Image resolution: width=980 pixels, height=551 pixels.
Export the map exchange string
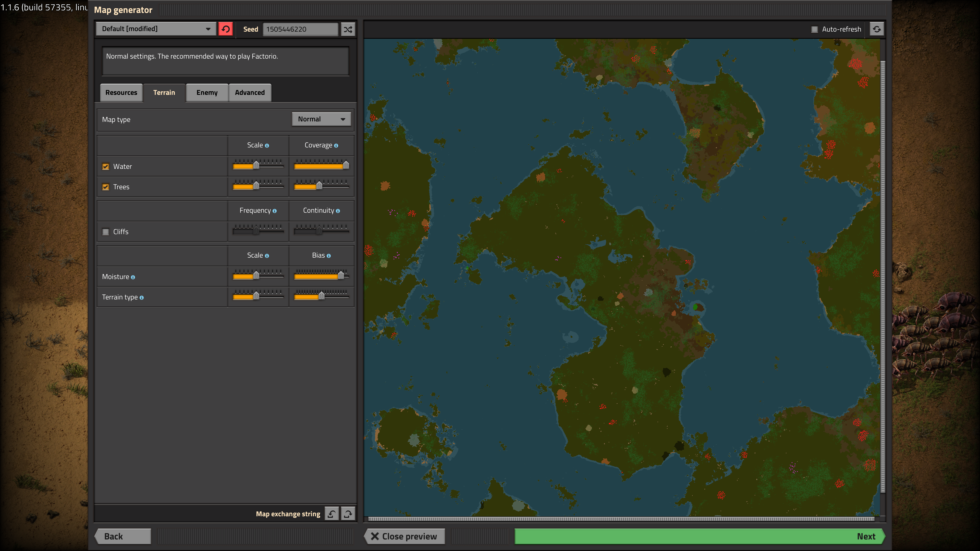(348, 514)
